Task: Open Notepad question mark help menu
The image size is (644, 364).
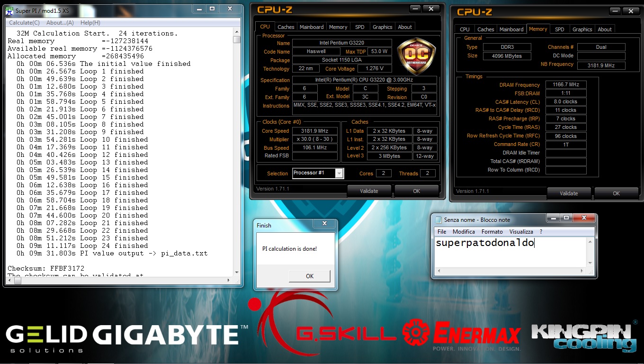Action: point(541,232)
